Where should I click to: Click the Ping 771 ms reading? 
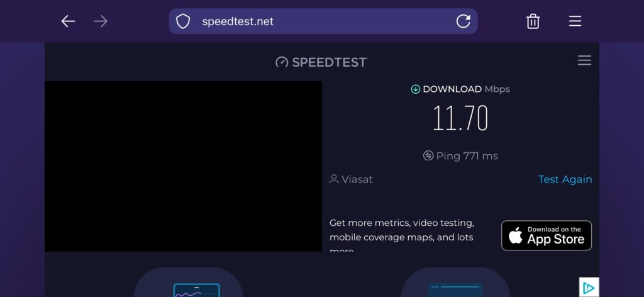(x=467, y=156)
